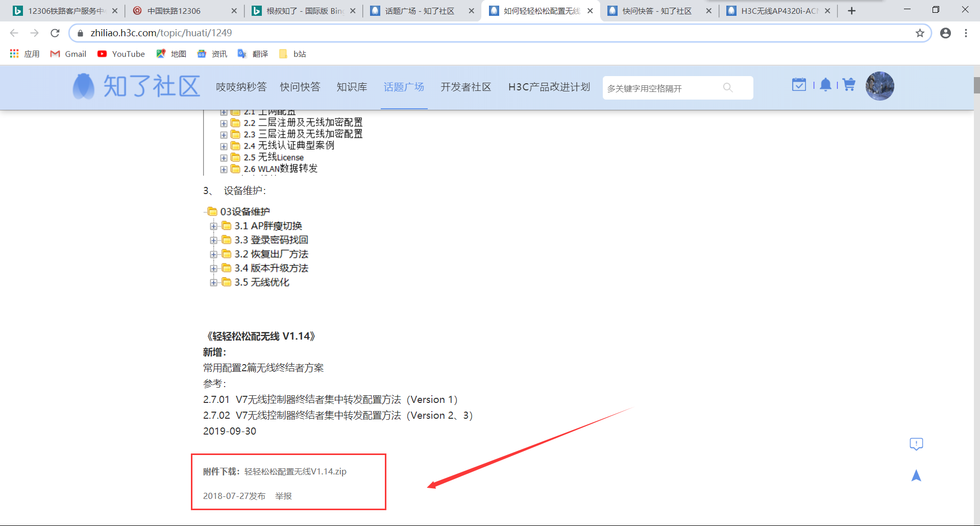Click the search magnifier icon
This screenshot has height=526, width=980.
(728, 88)
